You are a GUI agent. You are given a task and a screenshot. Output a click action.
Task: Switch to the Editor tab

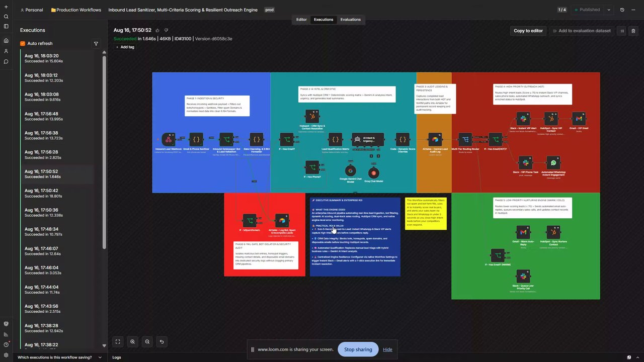(x=301, y=20)
